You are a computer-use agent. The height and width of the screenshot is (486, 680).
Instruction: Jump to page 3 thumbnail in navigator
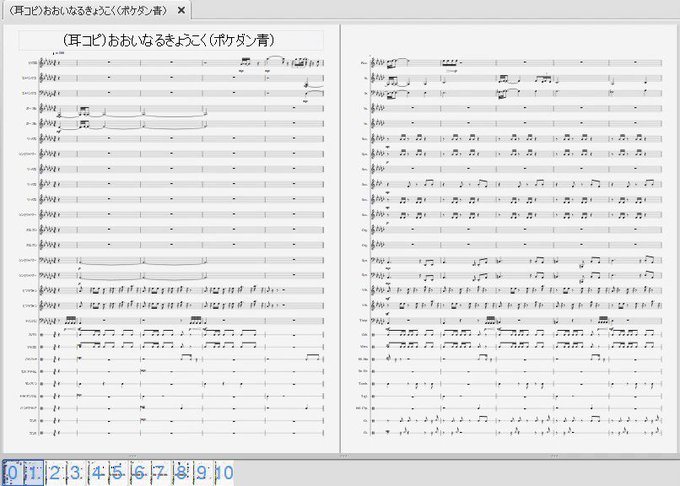coord(76,473)
